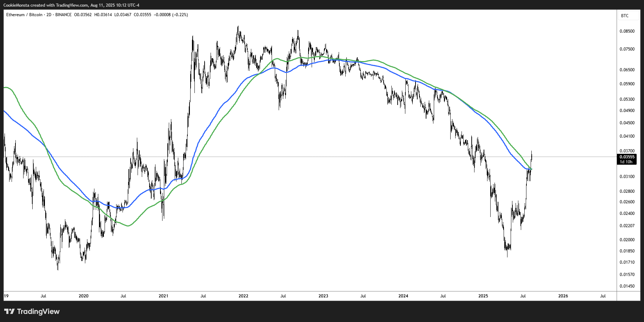Click the Jul label between 2025 and 2026
The image size is (644, 322).
click(523, 296)
